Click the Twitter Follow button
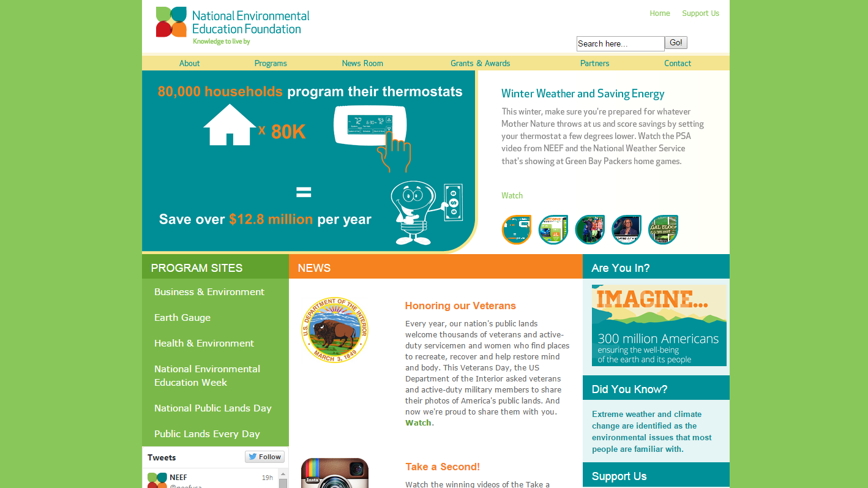The image size is (868, 488). (264, 457)
